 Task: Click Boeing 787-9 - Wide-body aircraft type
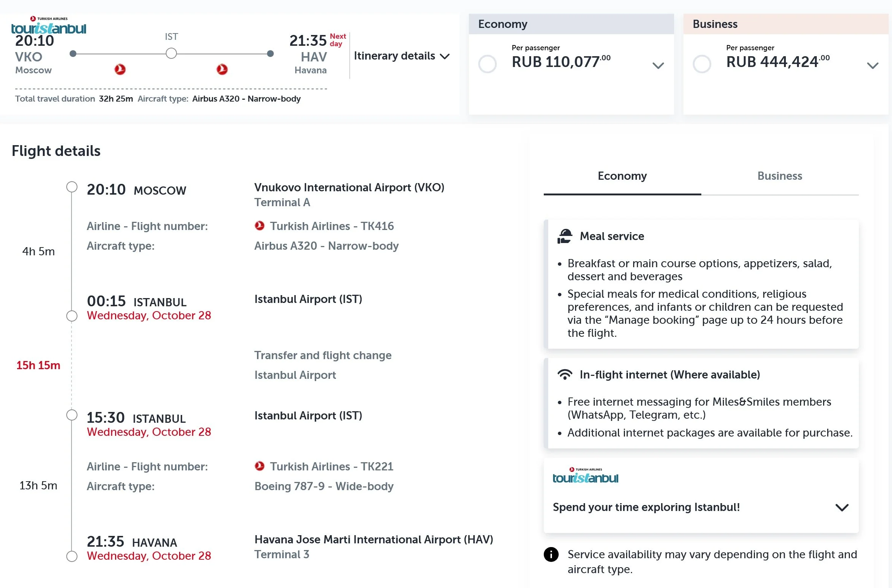pyautogui.click(x=324, y=486)
